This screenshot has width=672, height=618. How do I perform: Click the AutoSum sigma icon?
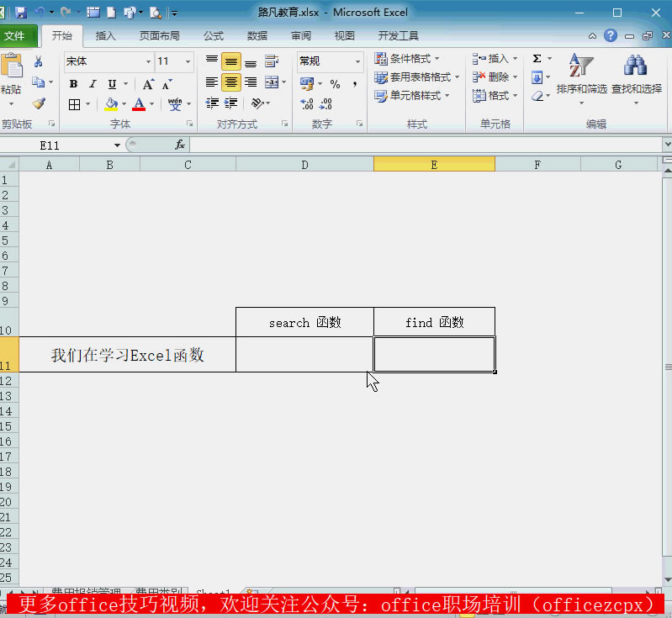coord(537,59)
